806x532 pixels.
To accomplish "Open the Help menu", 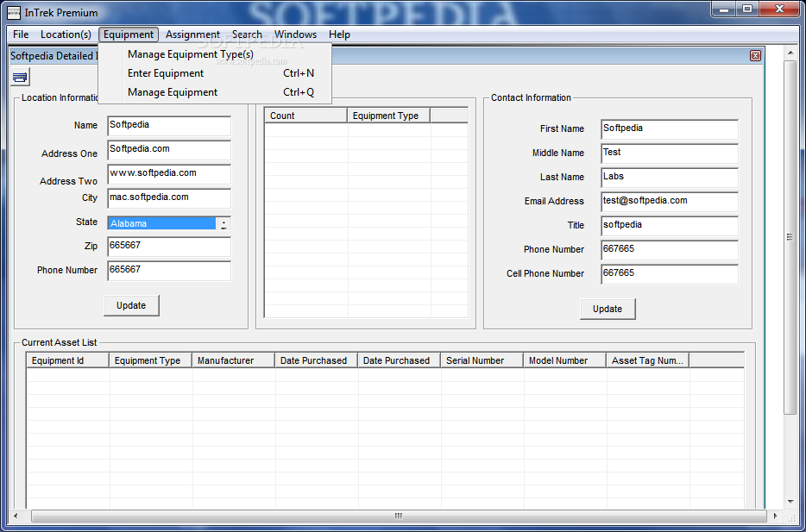I will click(x=339, y=34).
